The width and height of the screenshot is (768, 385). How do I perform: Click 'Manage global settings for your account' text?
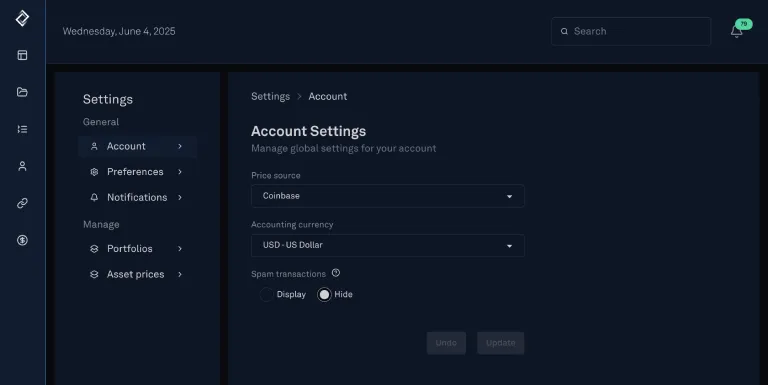(344, 148)
